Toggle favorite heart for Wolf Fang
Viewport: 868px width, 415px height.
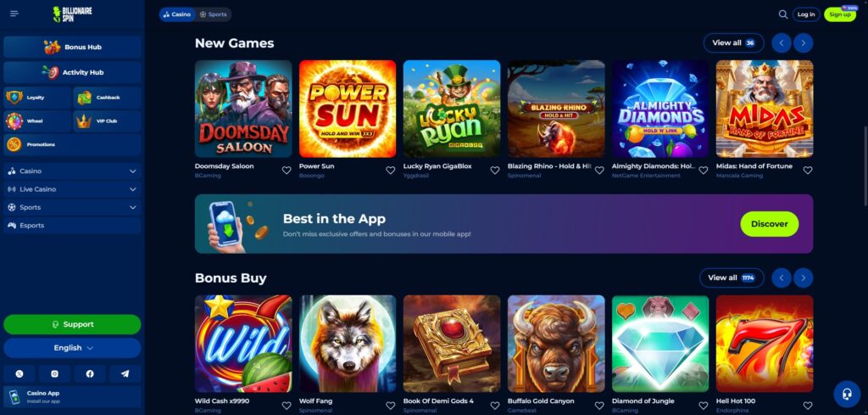coord(390,406)
